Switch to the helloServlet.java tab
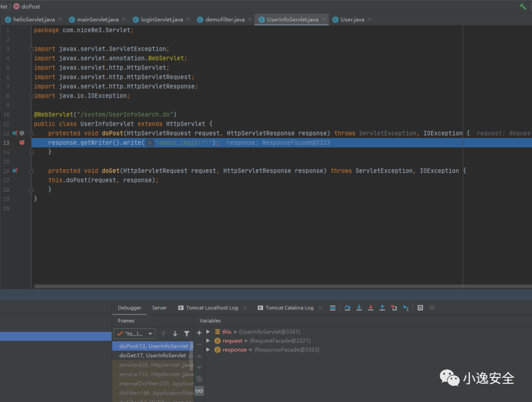This screenshot has width=532, height=402. 33,19
